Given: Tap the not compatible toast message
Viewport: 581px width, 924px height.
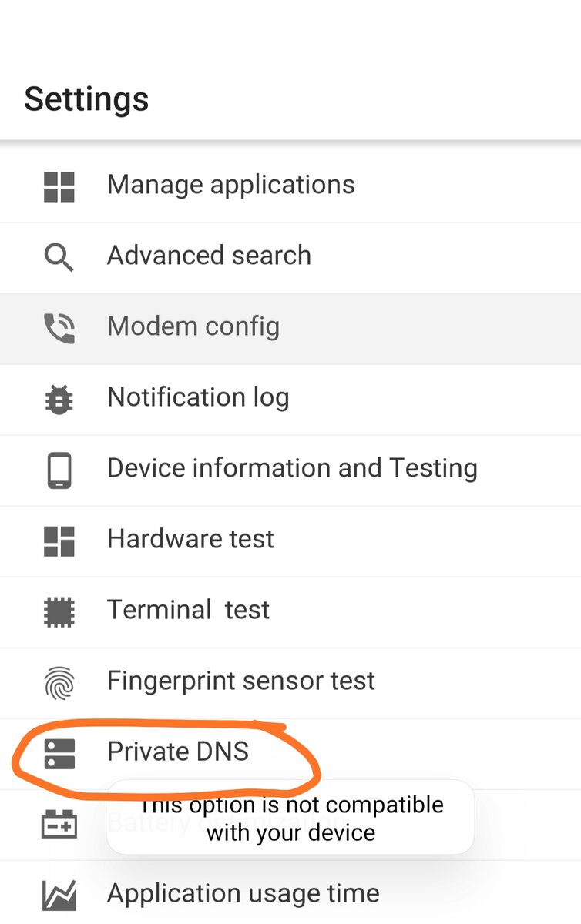Looking at the screenshot, I should coord(290,818).
